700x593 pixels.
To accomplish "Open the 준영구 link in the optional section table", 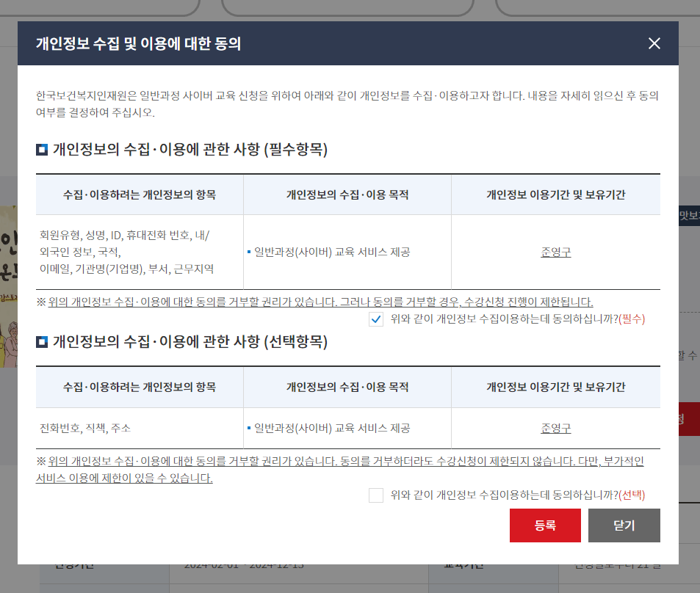I will tap(556, 428).
